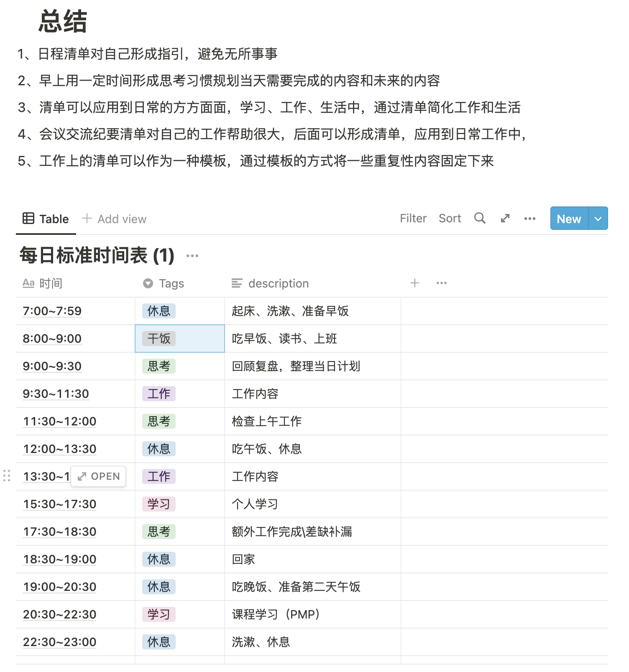Click the 个人学习 description cell
629x672 pixels.
pyautogui.click(x=313, y=504)
